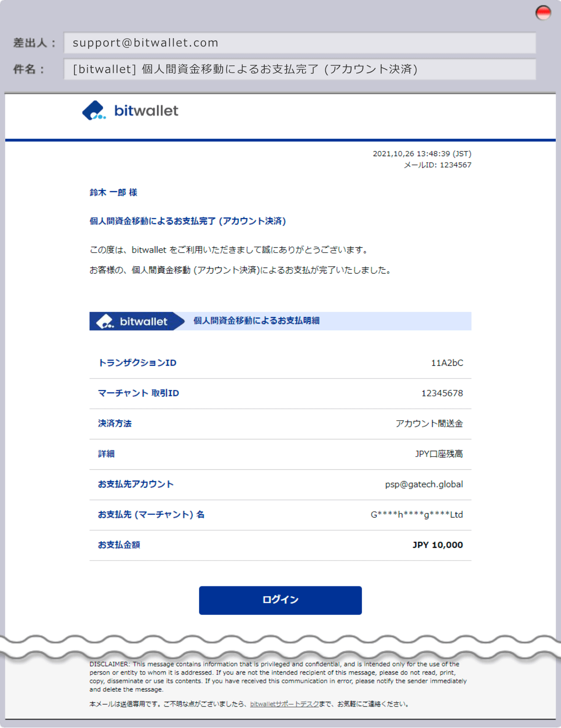Select the メールID: 1234567 text
The width and height of the screenshot is (561, 728).
click(x=437, y=165)
